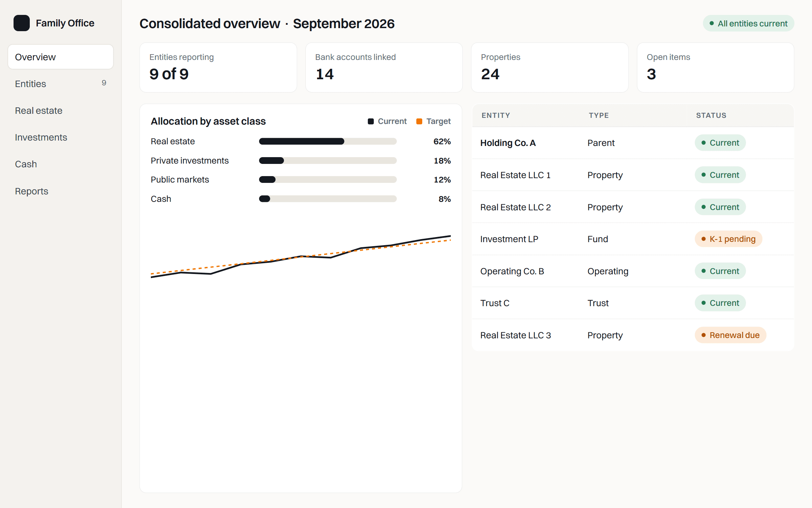Click the Cash allocation bar

[x=328, y=199]
